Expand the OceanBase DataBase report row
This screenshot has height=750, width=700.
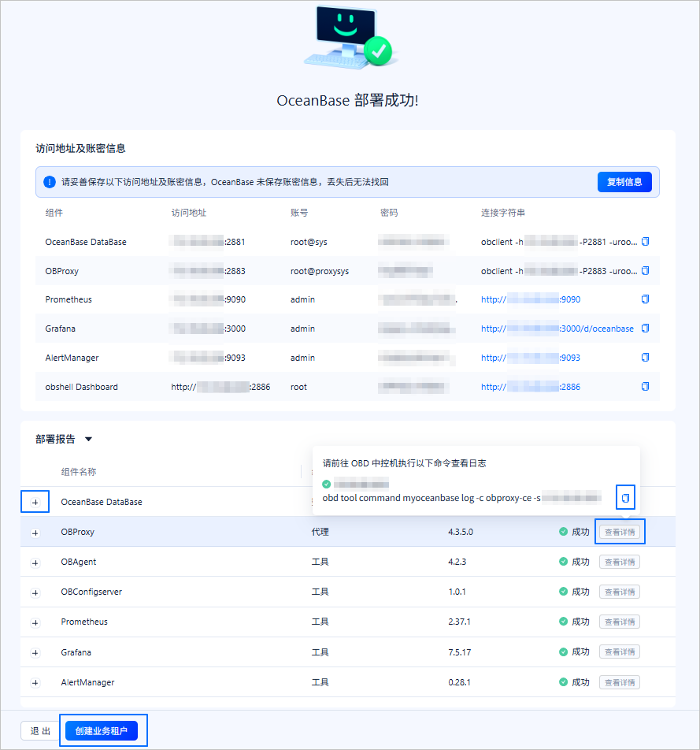35,503
